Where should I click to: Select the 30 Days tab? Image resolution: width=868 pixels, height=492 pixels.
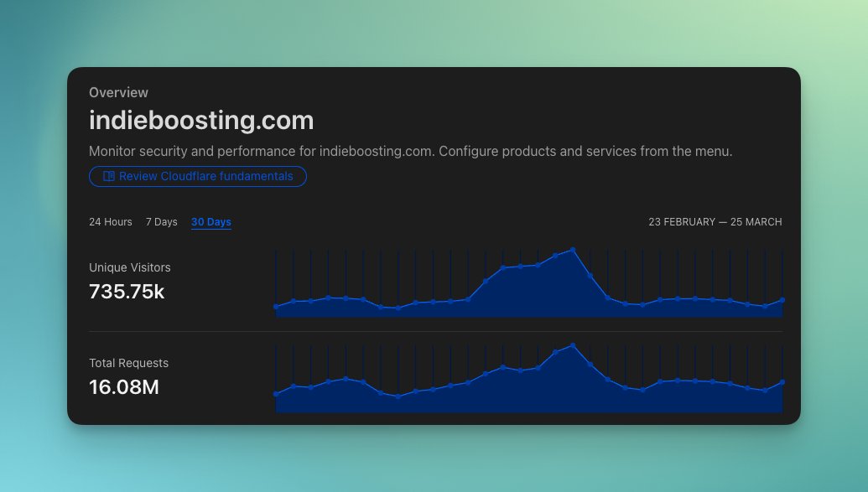tap(211, 222)
